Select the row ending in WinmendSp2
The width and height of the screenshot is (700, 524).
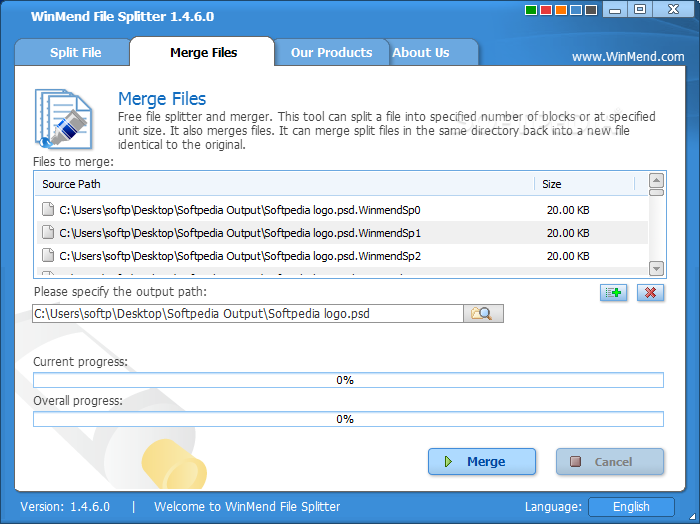point(342,256)
